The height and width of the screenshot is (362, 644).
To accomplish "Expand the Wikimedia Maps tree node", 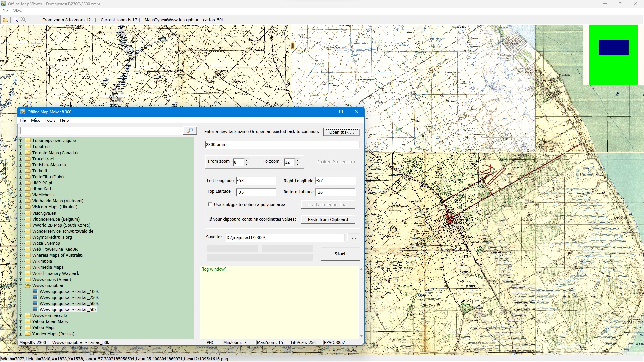I will coord(21,267).
